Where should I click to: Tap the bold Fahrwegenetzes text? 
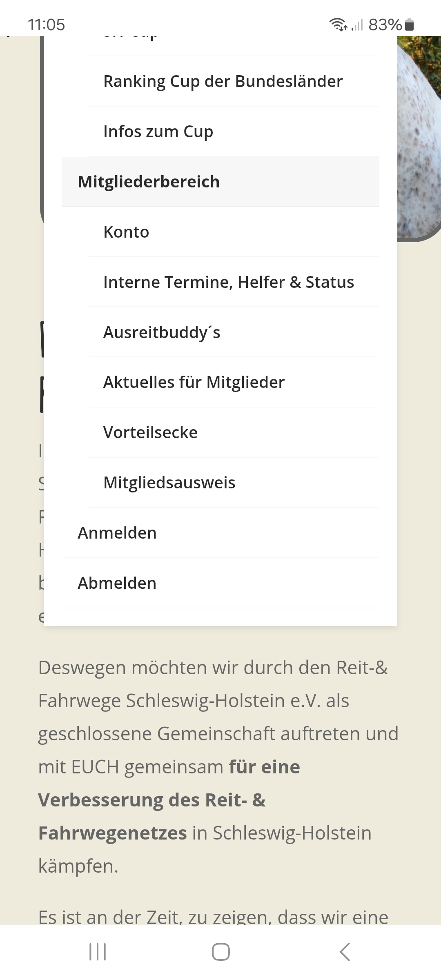pyautogui.click(x=112, y=833)
